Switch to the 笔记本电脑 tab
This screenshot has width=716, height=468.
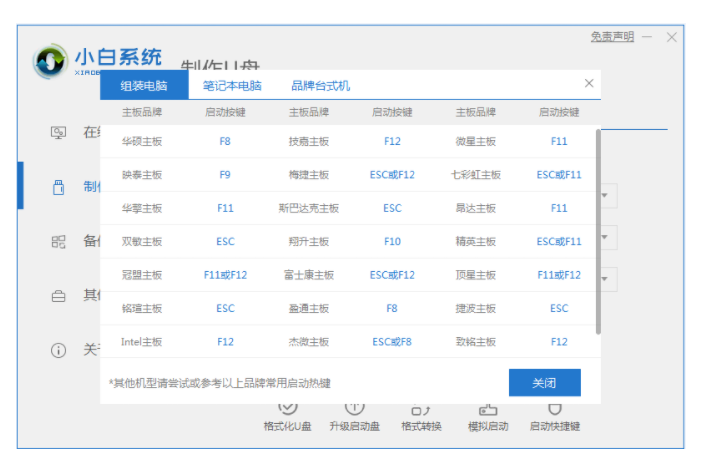coord(232,86)
